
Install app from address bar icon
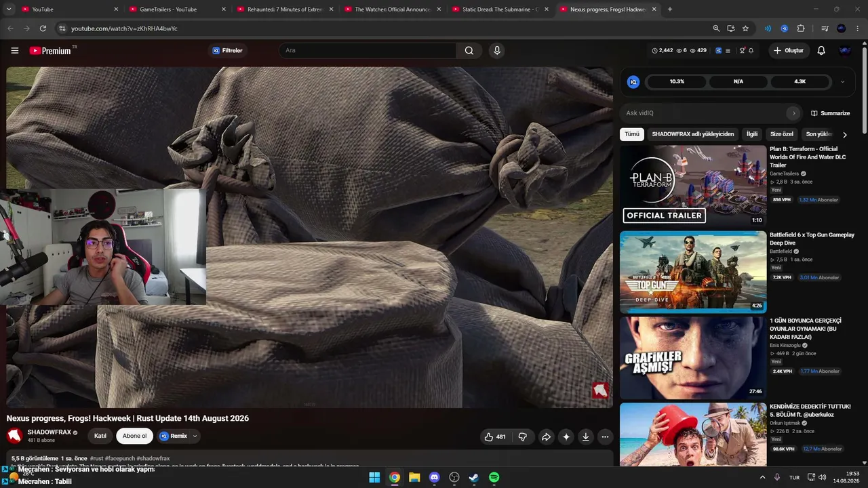coord(731,28)
